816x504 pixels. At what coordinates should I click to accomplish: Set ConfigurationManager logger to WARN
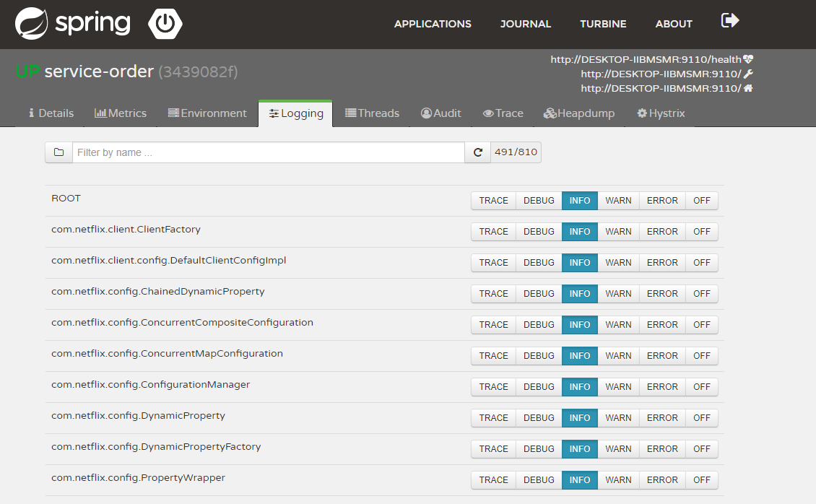click(x=618, y=387)
